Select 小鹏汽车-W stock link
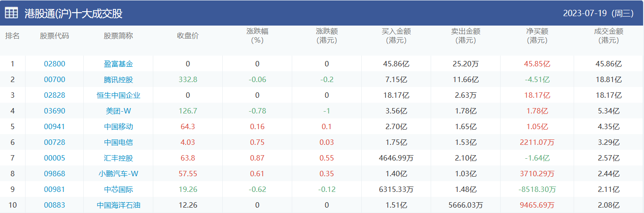 118,174
